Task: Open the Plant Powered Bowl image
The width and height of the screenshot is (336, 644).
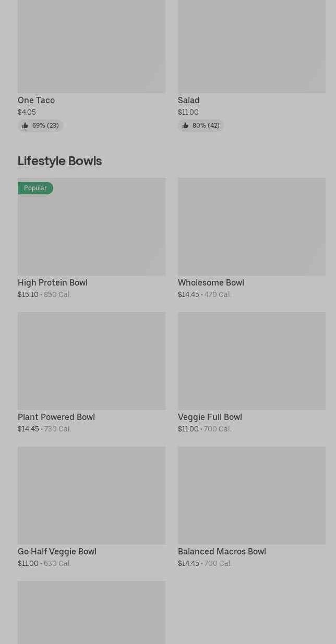Action: point(91,361)
